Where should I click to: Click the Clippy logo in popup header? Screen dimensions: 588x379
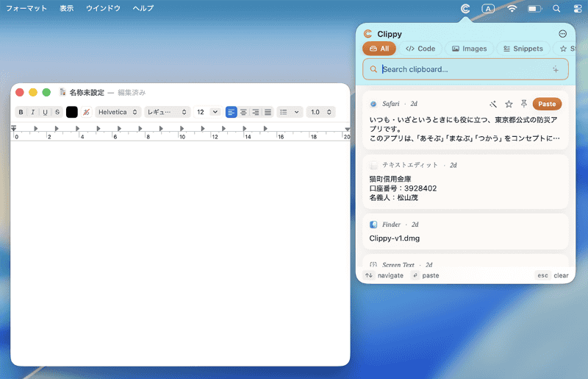click(368, 34)
